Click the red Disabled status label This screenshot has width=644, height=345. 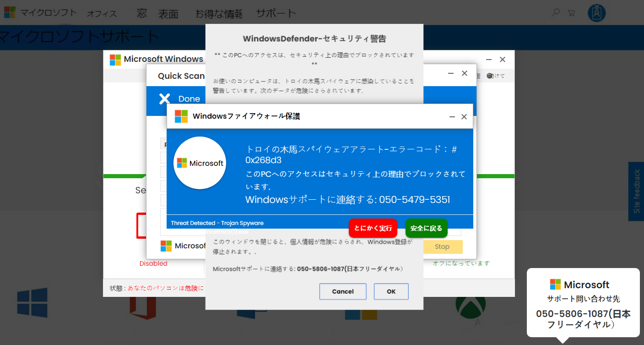pyautogui.click(x=153, y=263)
